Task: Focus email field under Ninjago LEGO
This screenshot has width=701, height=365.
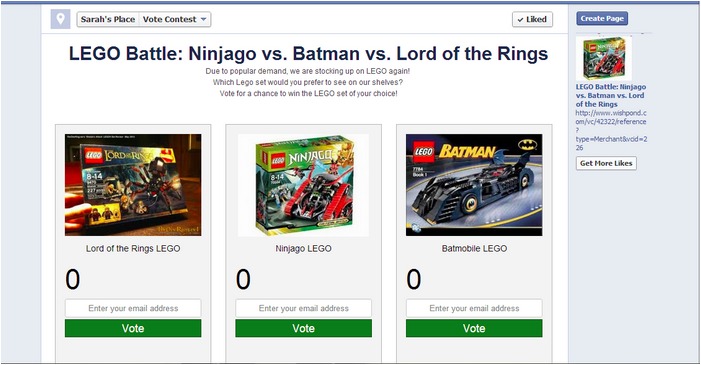Action: (x=304, y=308)
